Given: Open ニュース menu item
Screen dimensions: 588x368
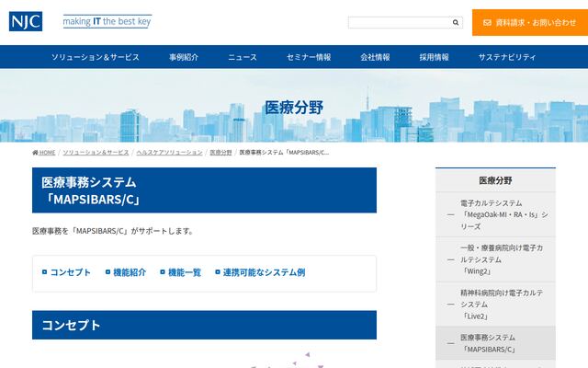Looking at the screenshot, I should pos(243,57).
